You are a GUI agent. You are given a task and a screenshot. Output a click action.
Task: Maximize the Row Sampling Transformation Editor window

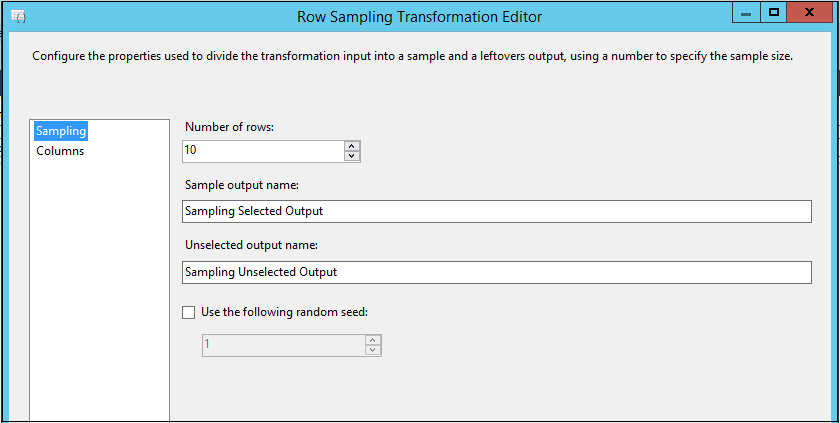pyautogui.click(x=774, y=12)
